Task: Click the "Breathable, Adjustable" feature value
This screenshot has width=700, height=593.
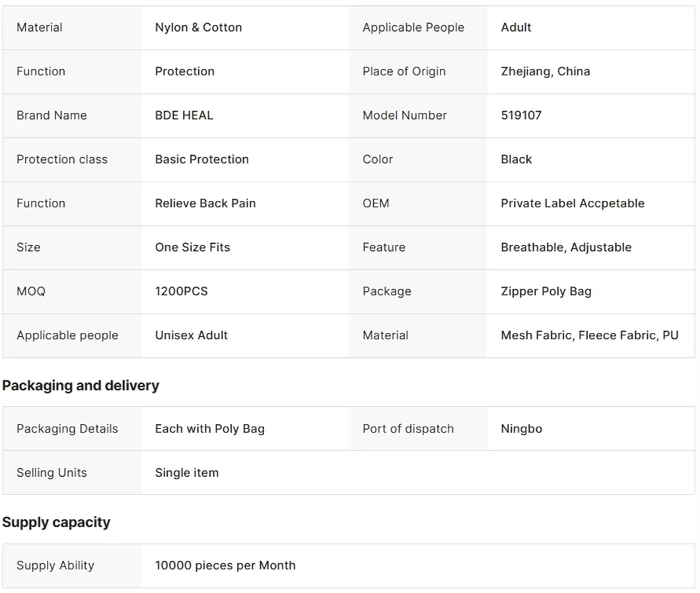Action: (x=566, y=248)
